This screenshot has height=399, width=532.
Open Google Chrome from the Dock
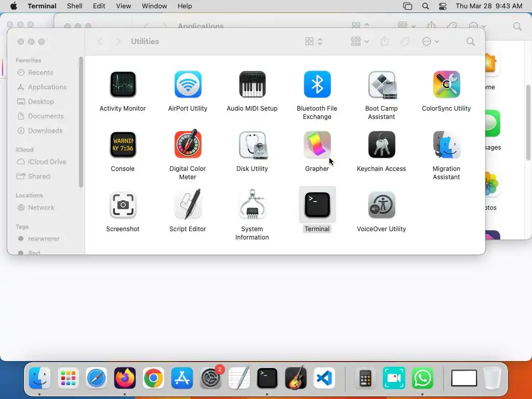click(x=153, y=378)
